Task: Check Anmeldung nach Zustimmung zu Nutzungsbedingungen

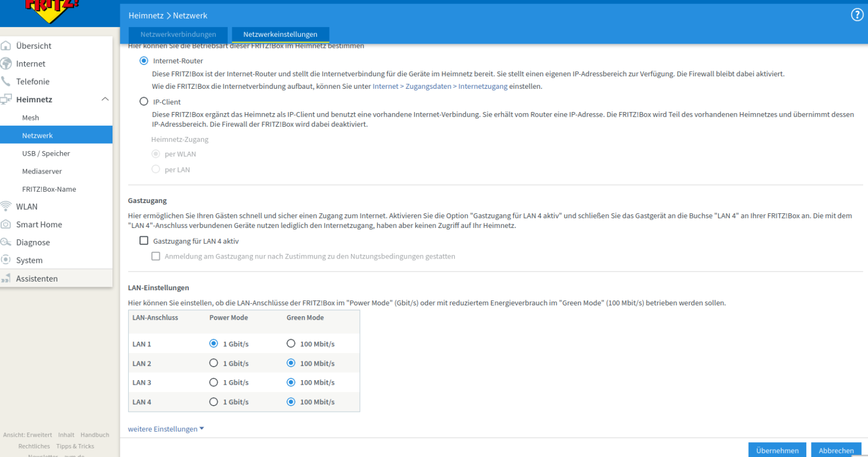Action: (x=155, y=256)
